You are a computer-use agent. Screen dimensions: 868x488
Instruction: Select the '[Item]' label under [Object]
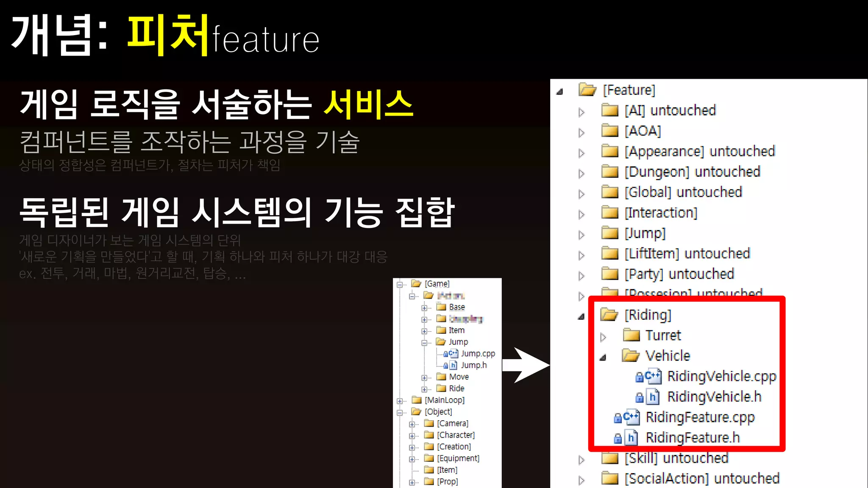447,470
